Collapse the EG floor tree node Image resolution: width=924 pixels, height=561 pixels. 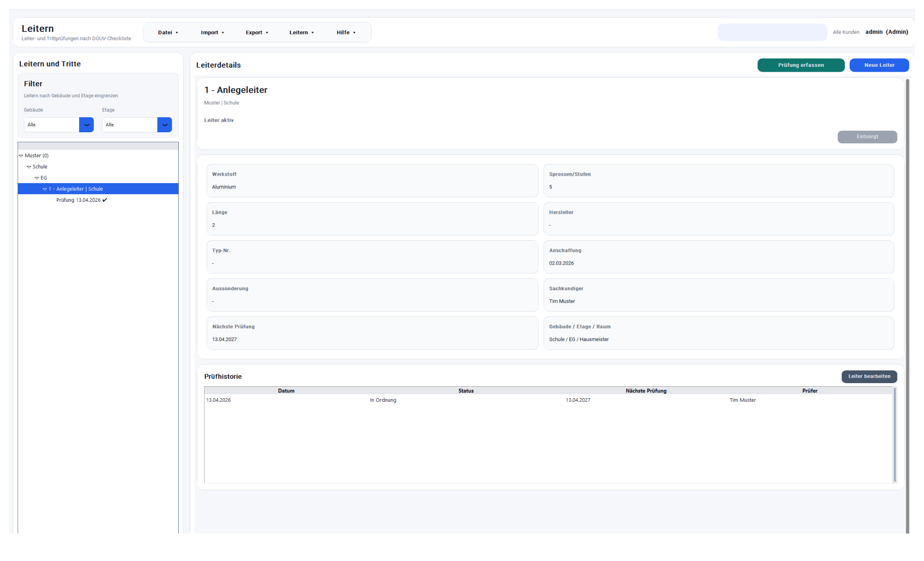coord(37,178)
